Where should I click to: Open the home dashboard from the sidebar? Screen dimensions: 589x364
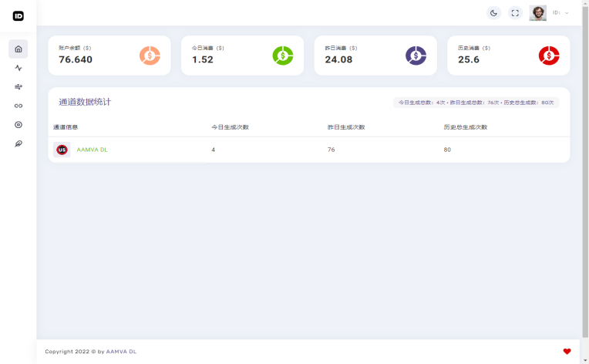pyautogui.click(x=19, y=49)
